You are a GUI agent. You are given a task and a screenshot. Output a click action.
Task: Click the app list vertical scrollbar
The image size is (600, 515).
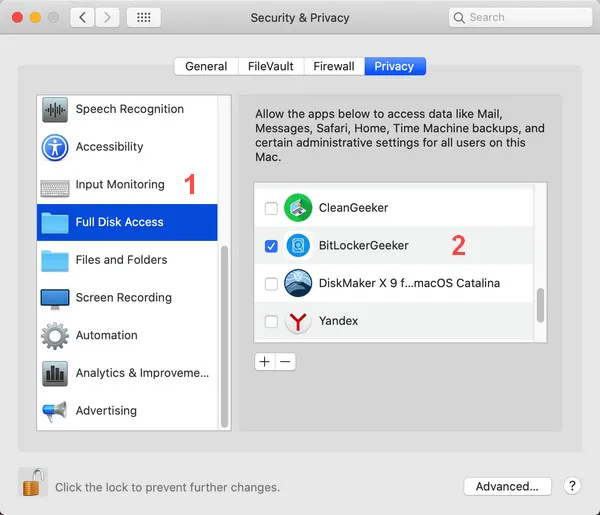coord(541,305)
